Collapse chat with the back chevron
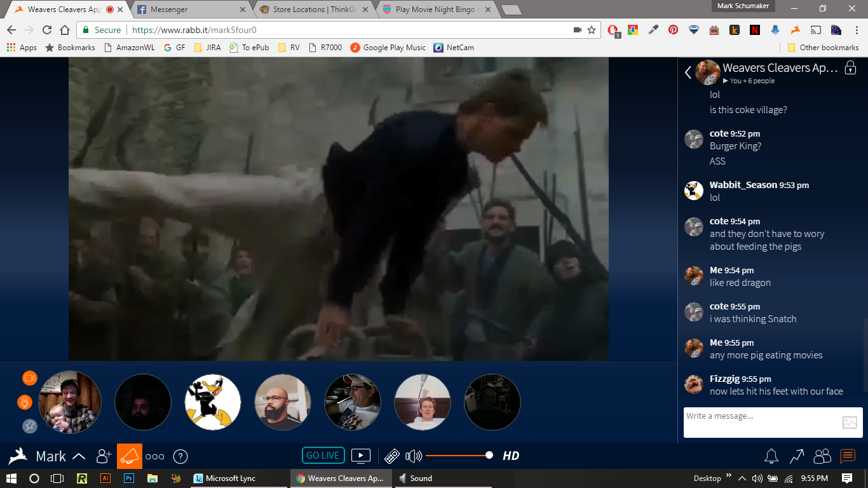This screenshot has width=868, height=488. coord(688,72)
